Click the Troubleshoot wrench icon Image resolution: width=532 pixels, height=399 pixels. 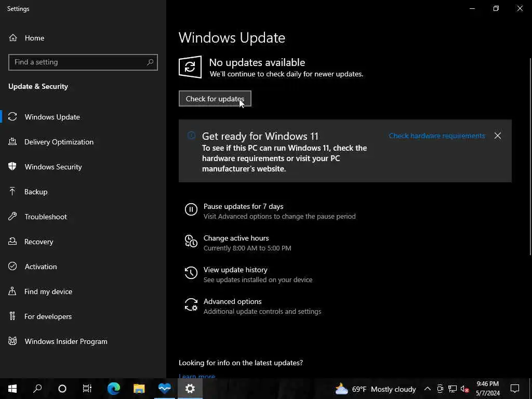pos(12,217)
